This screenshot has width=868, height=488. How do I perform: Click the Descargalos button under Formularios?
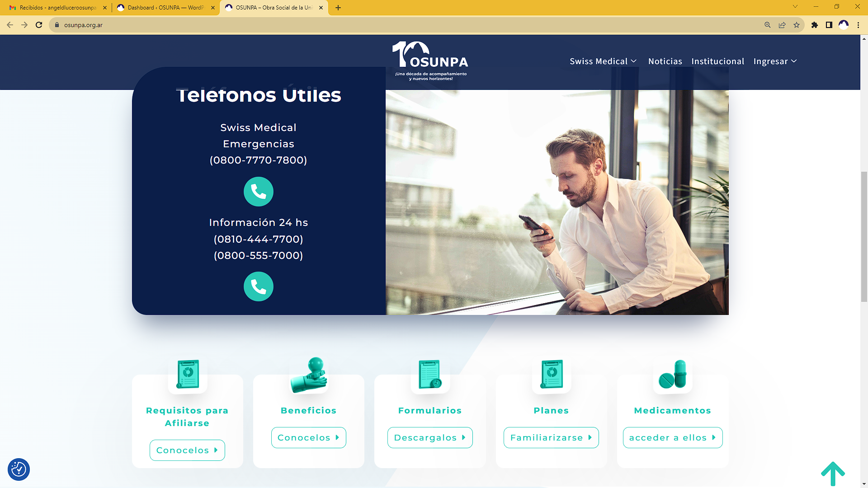point(430,438)
